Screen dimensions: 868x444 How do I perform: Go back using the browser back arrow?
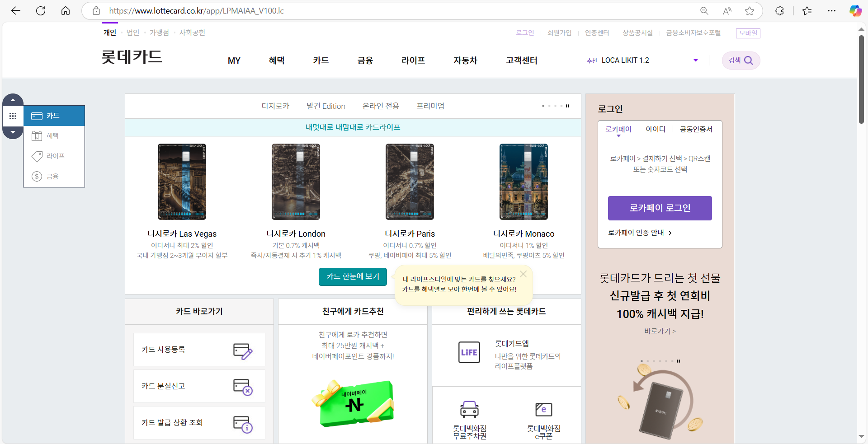[16, 11]
